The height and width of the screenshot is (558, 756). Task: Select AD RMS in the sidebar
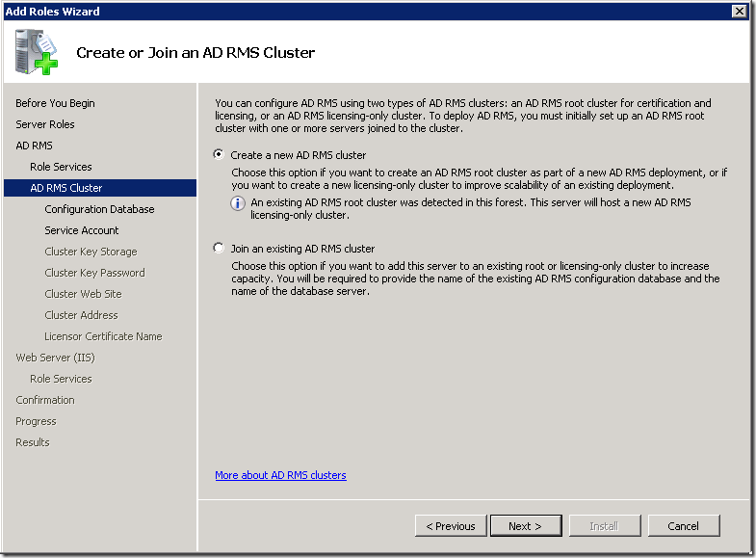coord(34,146)
